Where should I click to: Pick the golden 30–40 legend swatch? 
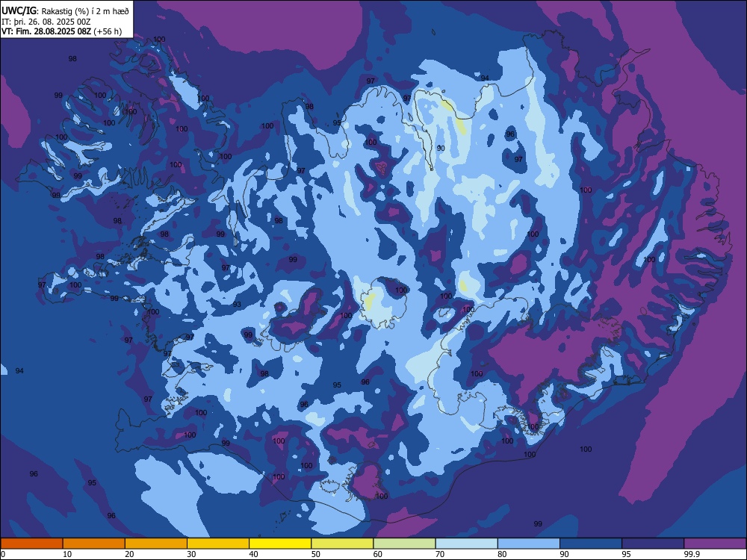[218, 544]
